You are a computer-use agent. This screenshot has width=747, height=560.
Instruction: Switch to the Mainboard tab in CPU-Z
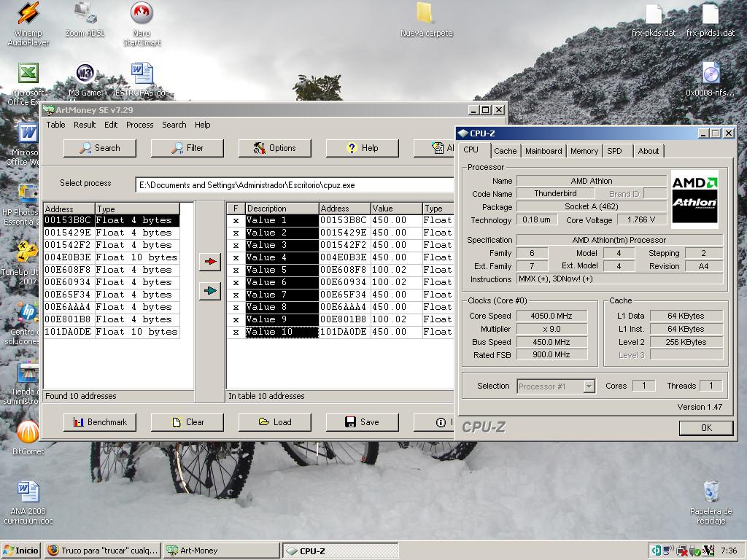point(543,151)
